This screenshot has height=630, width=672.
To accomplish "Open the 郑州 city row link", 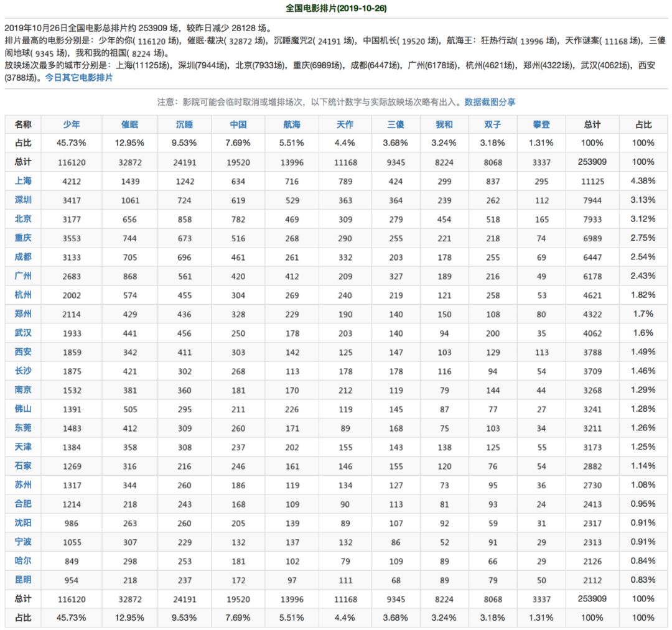I will click(23, 313).
